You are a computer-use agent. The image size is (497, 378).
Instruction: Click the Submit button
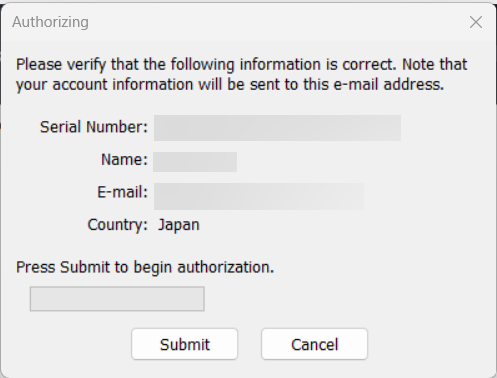tap(184, 344)
